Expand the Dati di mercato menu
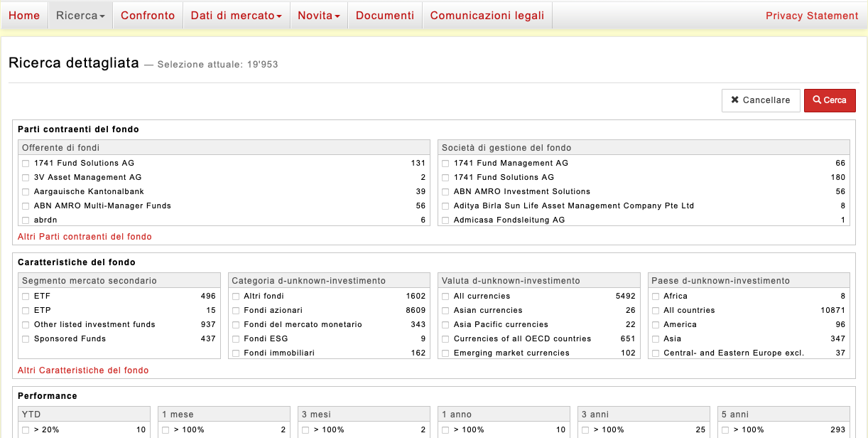This screenshot has height=438, width=868. point(237,16)
